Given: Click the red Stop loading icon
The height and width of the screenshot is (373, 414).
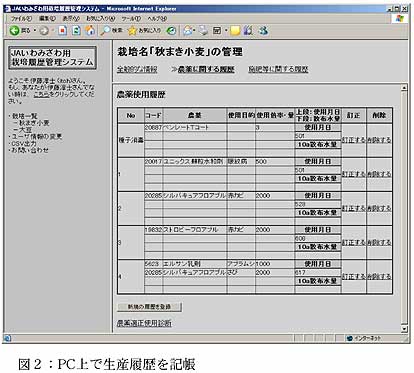Looking at the screenshot, I should pos(62,31).
